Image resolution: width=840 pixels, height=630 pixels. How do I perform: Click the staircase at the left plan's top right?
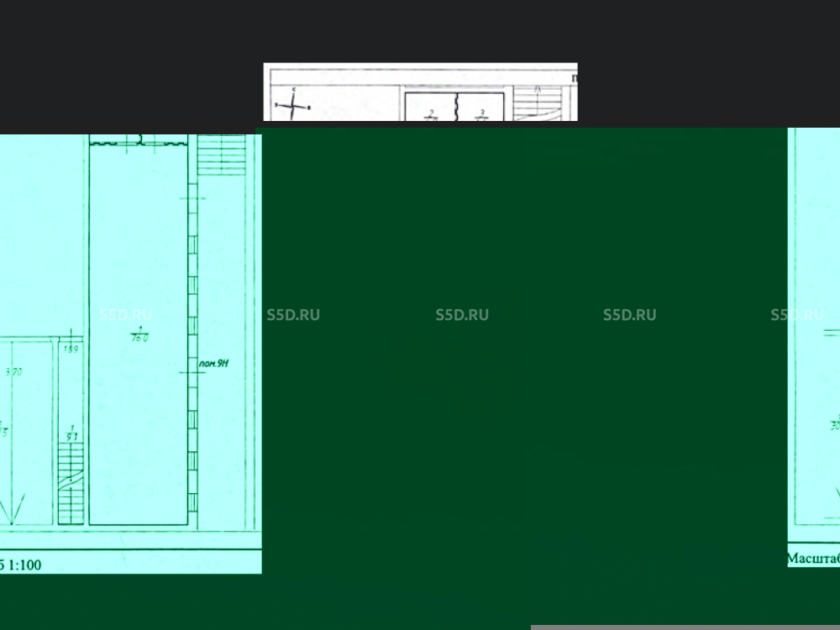222,155
